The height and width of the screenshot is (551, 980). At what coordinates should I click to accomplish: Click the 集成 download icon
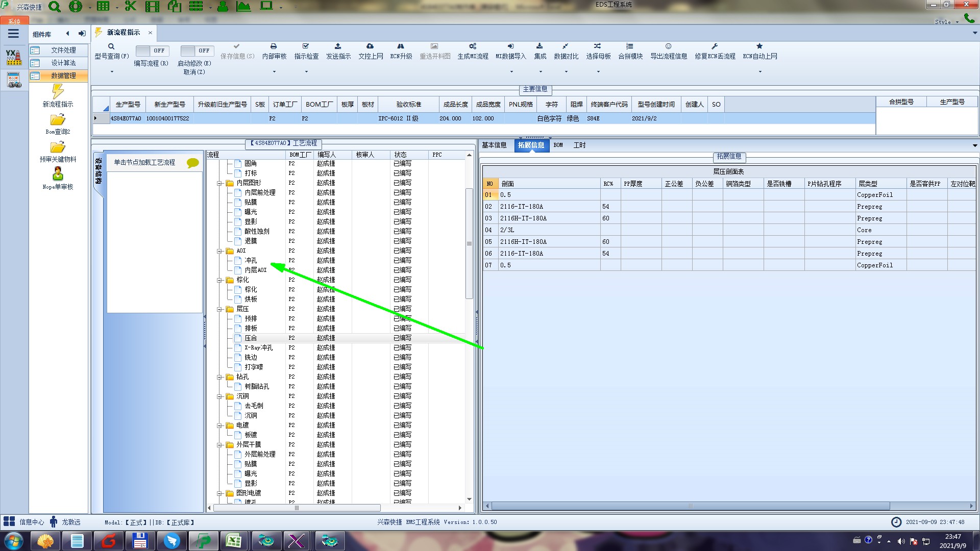click(x=540, y=46)
